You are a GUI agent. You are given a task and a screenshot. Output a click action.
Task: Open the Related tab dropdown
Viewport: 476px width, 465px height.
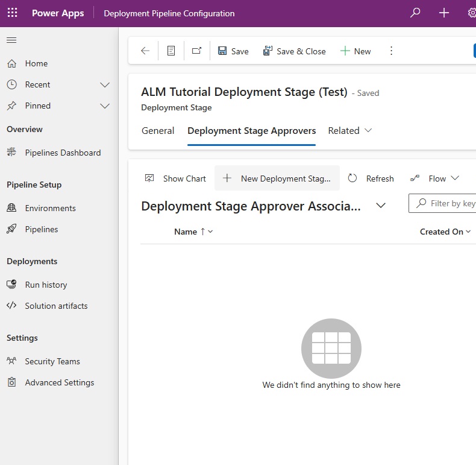click(350, 131)
